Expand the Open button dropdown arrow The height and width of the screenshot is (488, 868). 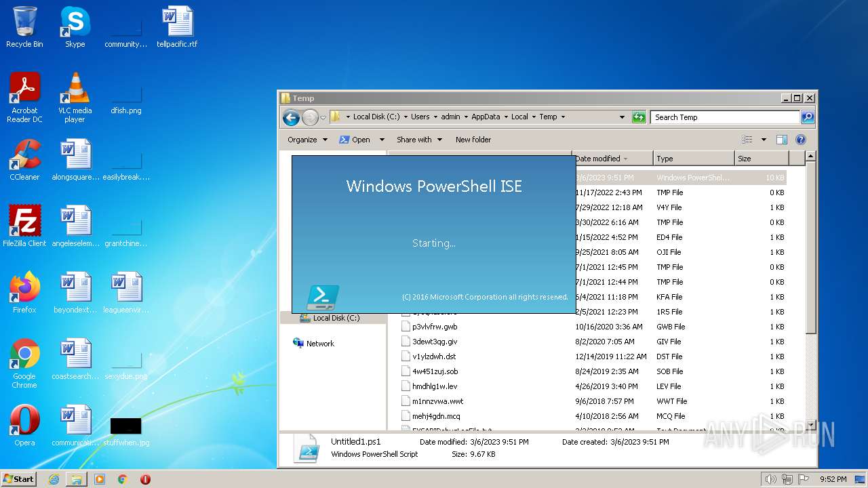point(382,140)
